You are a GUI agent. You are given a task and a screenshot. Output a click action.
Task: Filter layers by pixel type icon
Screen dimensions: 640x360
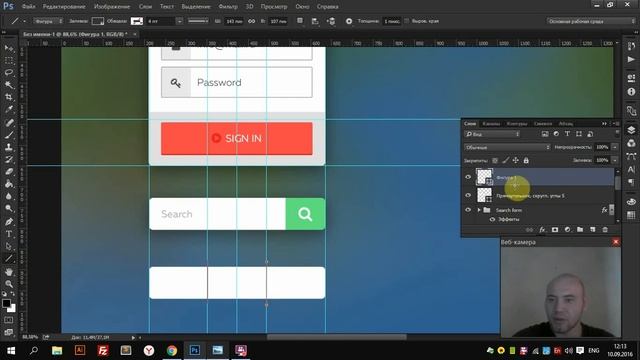[545, 134]
